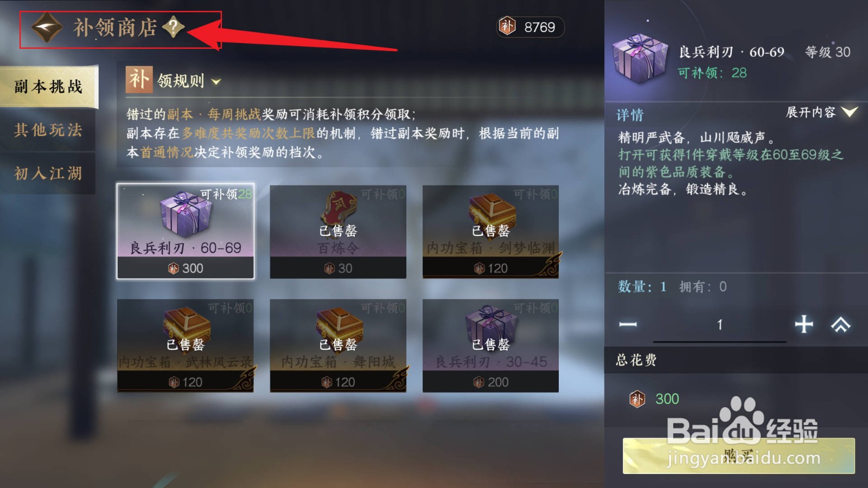Select the 良兵利刃 30-45 gift box

[x=490, y=345]
